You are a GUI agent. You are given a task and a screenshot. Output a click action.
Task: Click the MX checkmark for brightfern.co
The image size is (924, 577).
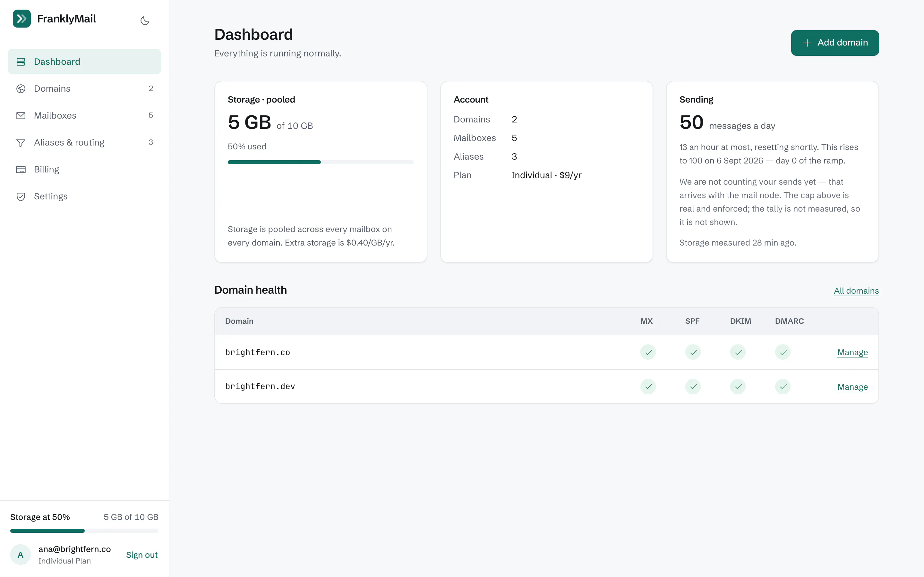point(648,352)
